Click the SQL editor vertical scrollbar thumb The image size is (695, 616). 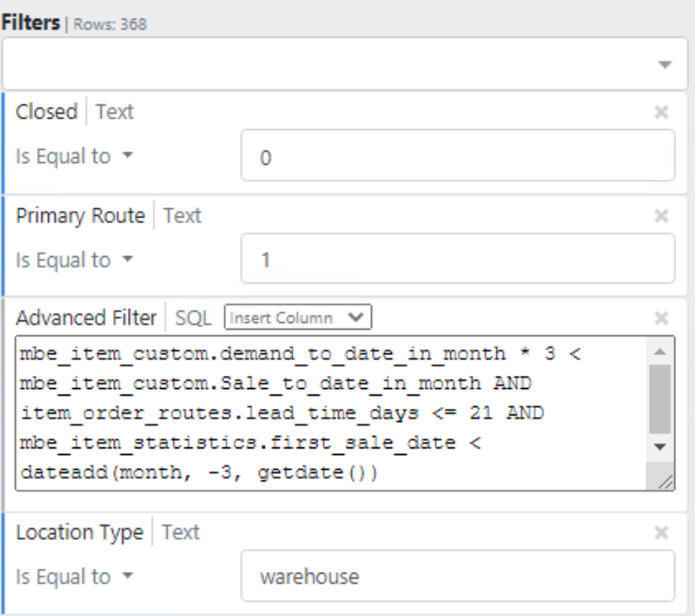(661, 397)
